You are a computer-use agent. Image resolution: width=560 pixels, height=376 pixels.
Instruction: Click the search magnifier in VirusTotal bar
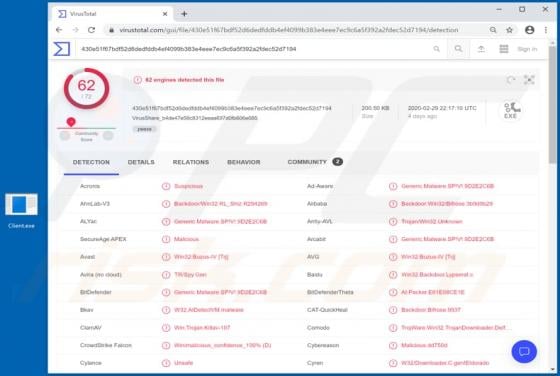(458, 49)
